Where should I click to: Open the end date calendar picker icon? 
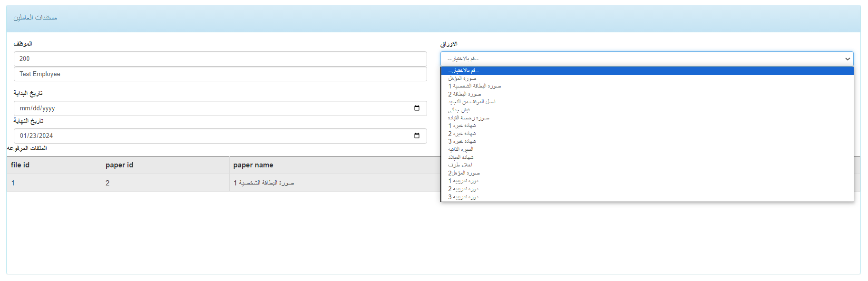coord(417,136)
